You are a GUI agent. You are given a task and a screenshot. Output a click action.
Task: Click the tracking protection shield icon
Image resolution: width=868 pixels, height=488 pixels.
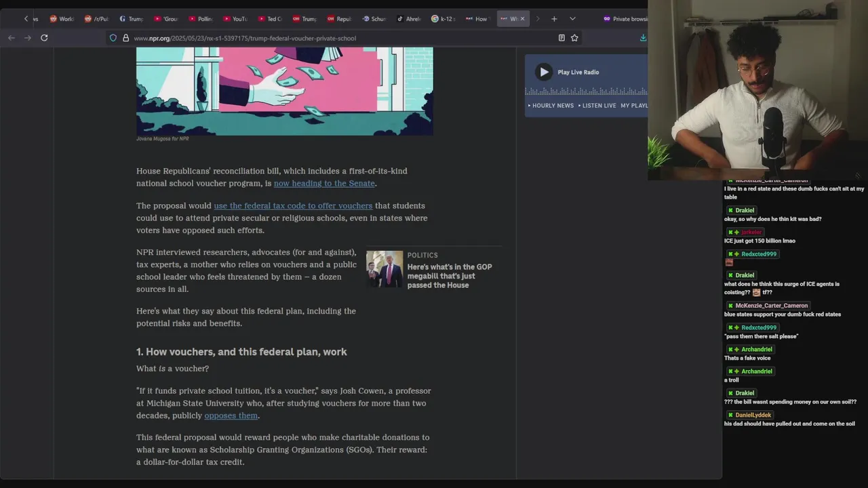[113, 38]
